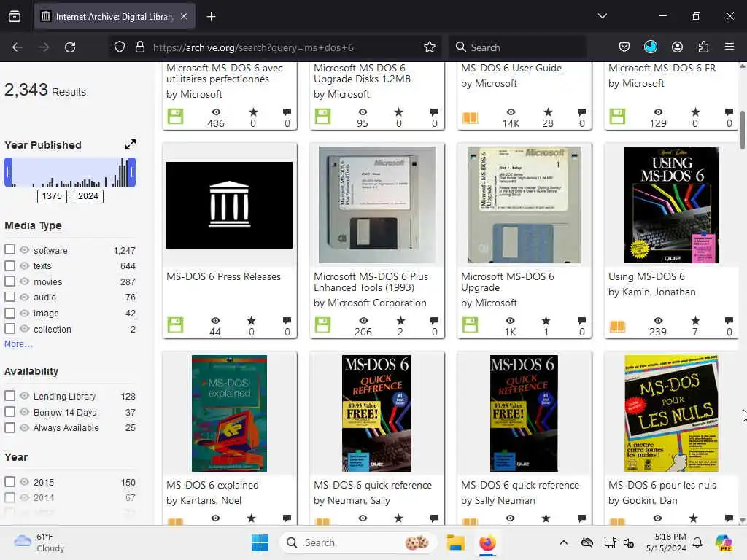Click the Firefox Search box
The image size is (747, 560).
(x=519, y=47)
